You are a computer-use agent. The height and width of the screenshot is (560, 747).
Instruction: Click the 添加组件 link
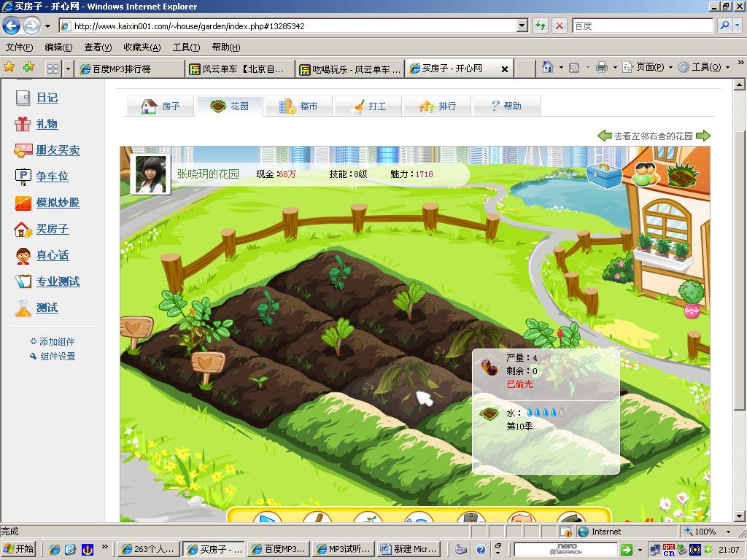[x=57, y=341]
